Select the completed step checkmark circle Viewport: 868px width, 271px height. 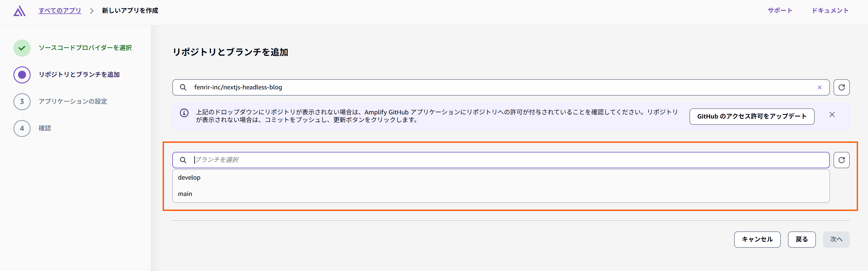[x=22, y=48]
